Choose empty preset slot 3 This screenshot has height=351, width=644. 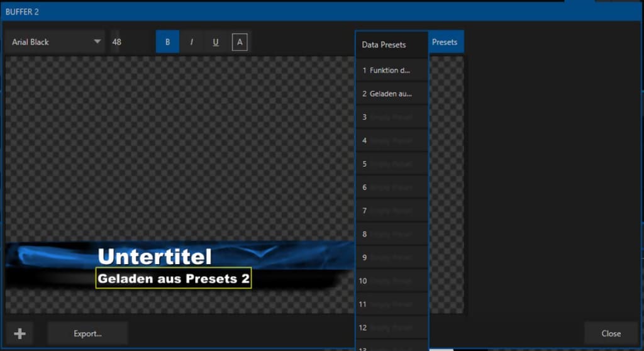(391, 117)
